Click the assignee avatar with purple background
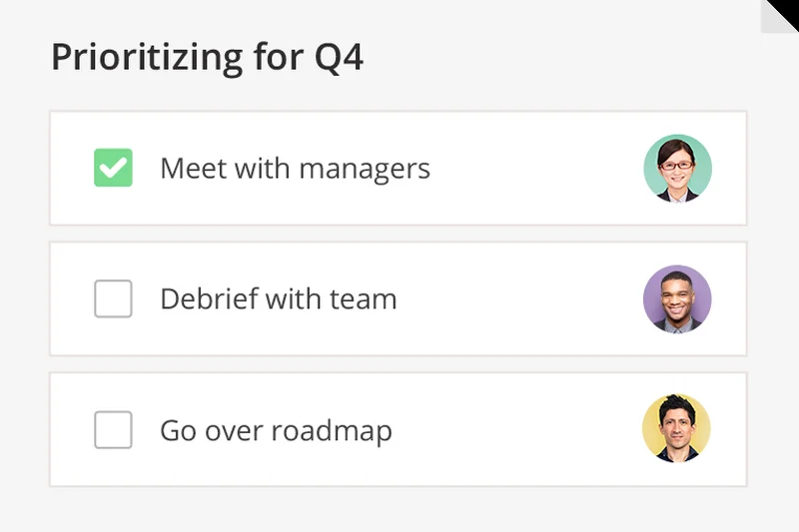The height and width of the screenshot is (532, 799). click(x=677, y=298)
